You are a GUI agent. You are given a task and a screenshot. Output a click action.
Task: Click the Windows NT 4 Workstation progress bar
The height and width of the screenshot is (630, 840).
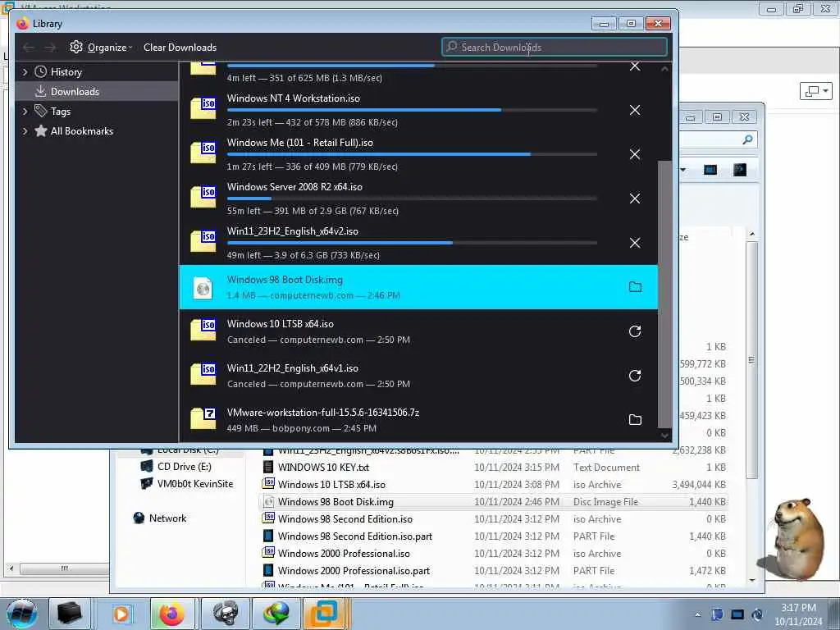(x=412, y=110)
